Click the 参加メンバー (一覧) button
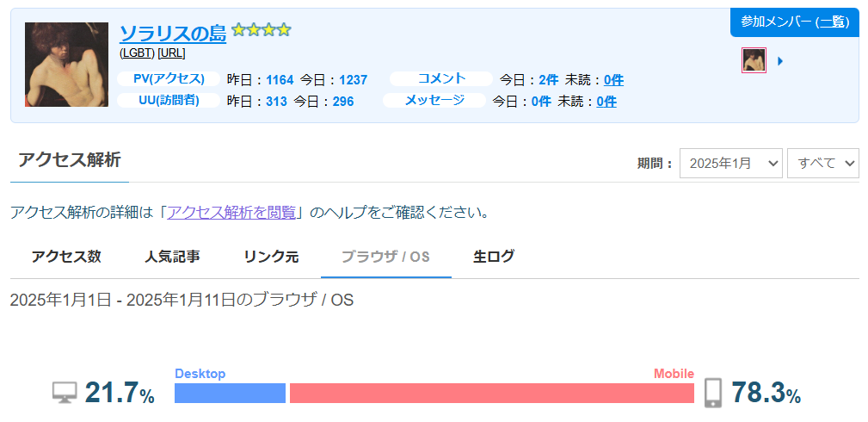The width and height of the screenshot is (868, 422). click(794, 22)
